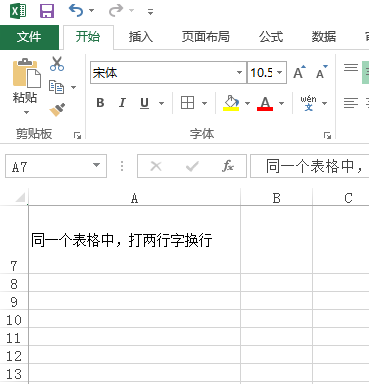The width and height of the screenshot is (369, 384).
Task: Open the 10.5 font size dropdown
Action: tap(280, 72)
